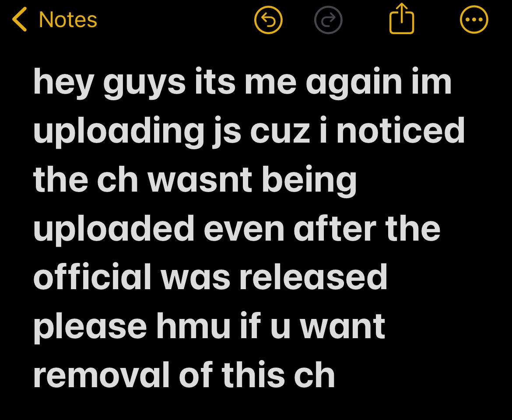Tap the final "ch" at the note's end
The height and width of the screenshot is (420, 512).
(x=314, y=374)
